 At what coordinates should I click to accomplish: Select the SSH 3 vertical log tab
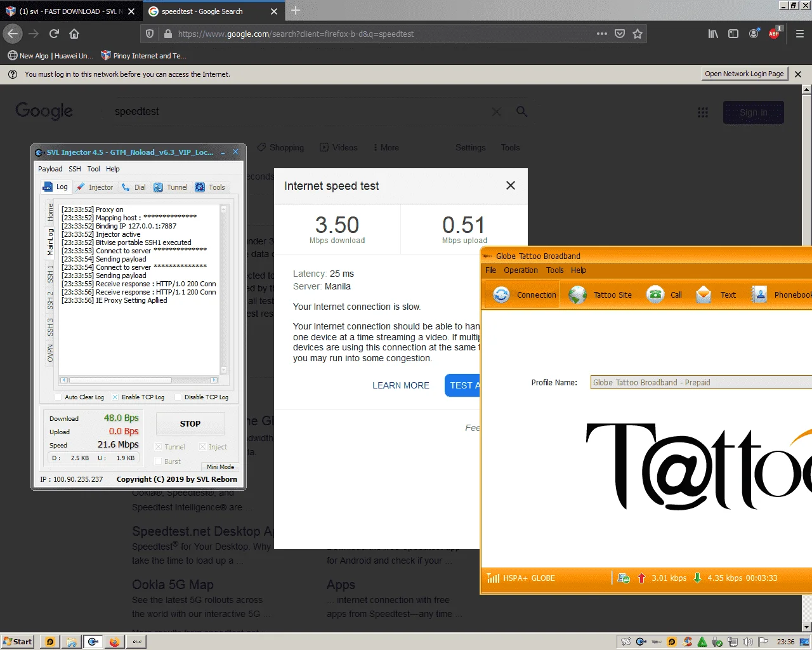[50, 328]
